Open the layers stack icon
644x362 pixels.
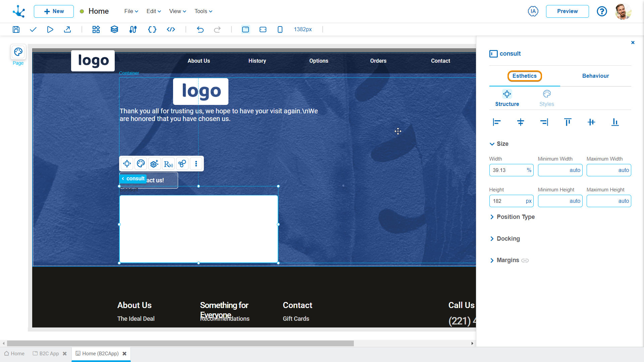pyautogui.click(x=114, y=29)
